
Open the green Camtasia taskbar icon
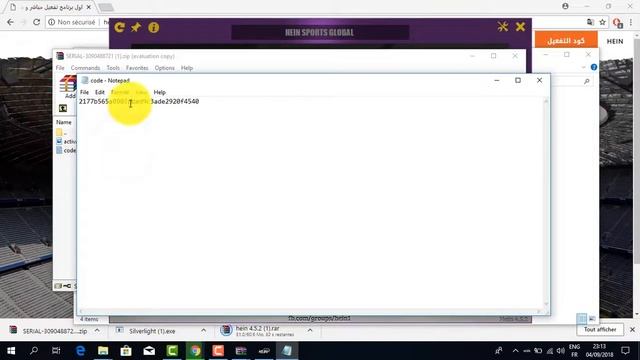tap(172, 351)
